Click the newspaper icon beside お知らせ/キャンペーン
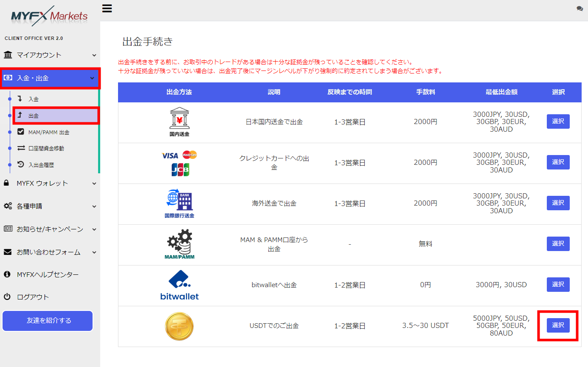 8,229
